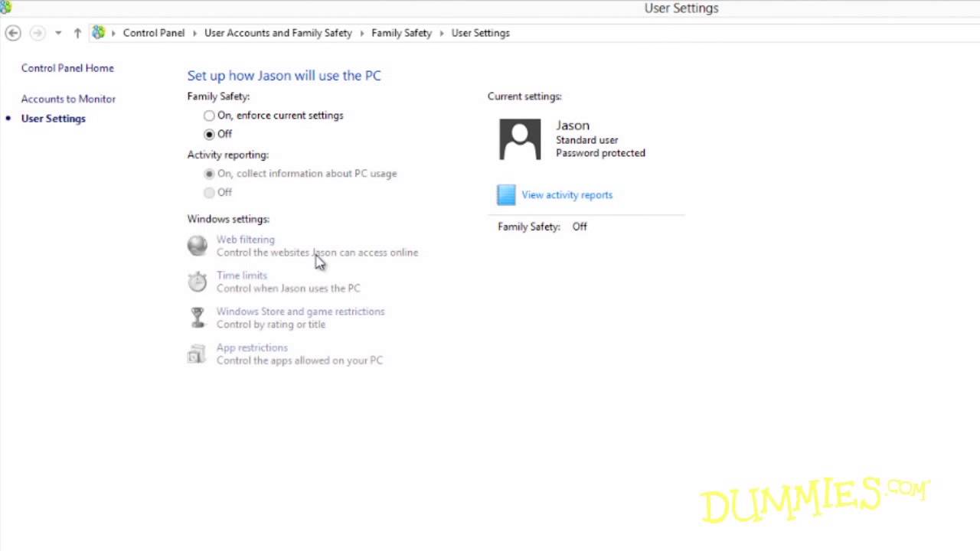Click 'Standard user' text under Jason
The height and width of the screenshot is (551, 980).
click(x=586, y=140)
